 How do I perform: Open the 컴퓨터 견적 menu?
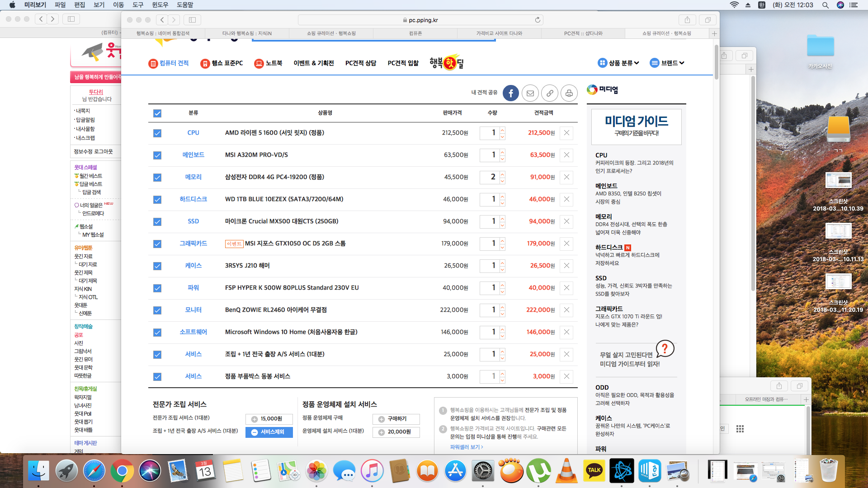coord(169,63)
